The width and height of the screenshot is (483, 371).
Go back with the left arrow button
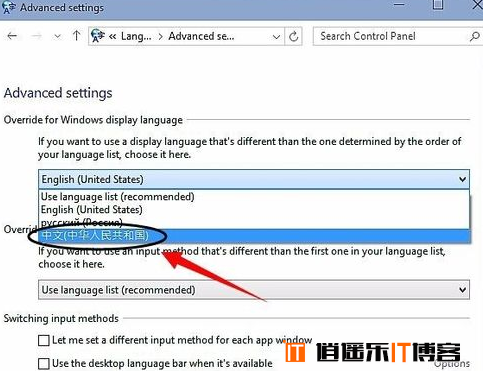point(12,36)
